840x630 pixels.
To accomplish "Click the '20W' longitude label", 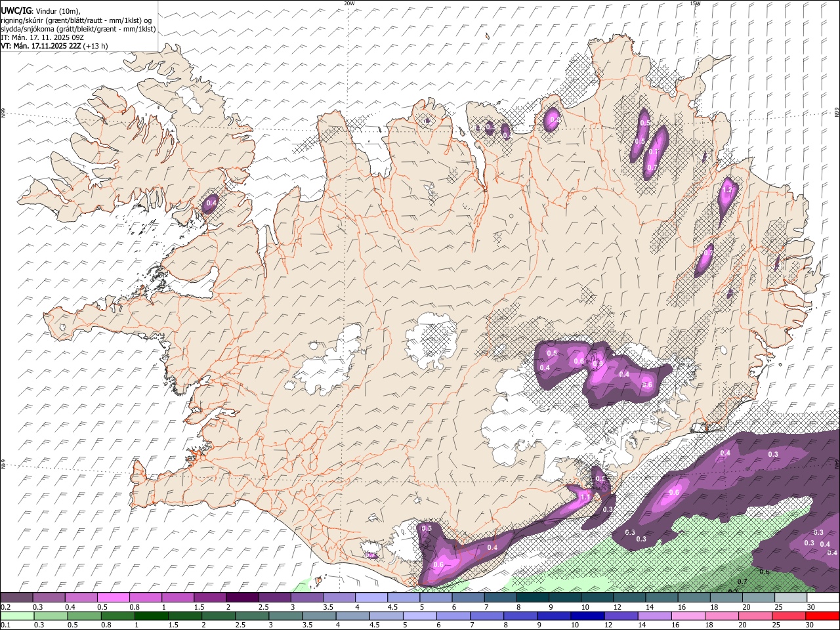I will click(x=350, y=3).
